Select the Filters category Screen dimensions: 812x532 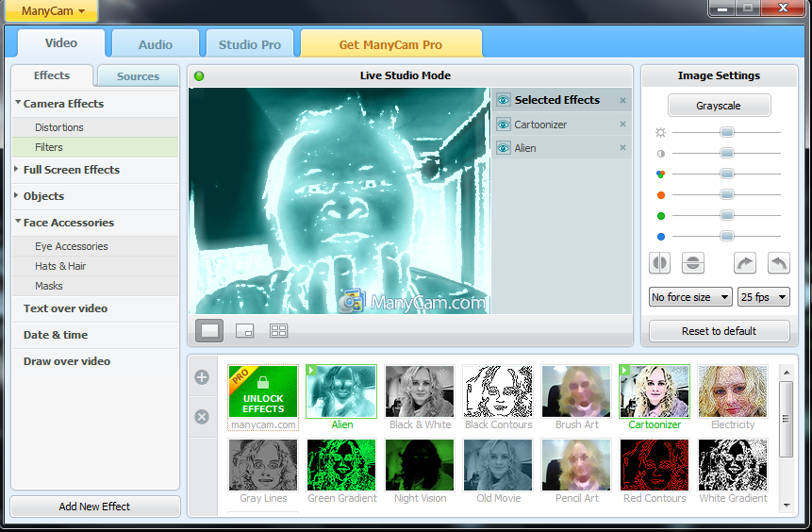tap(94, 147)
